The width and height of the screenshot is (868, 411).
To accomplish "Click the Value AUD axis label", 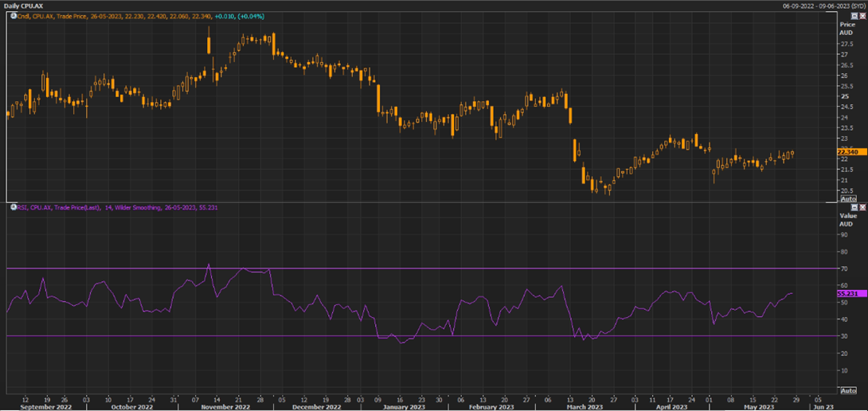I will (x=848, y=220).
